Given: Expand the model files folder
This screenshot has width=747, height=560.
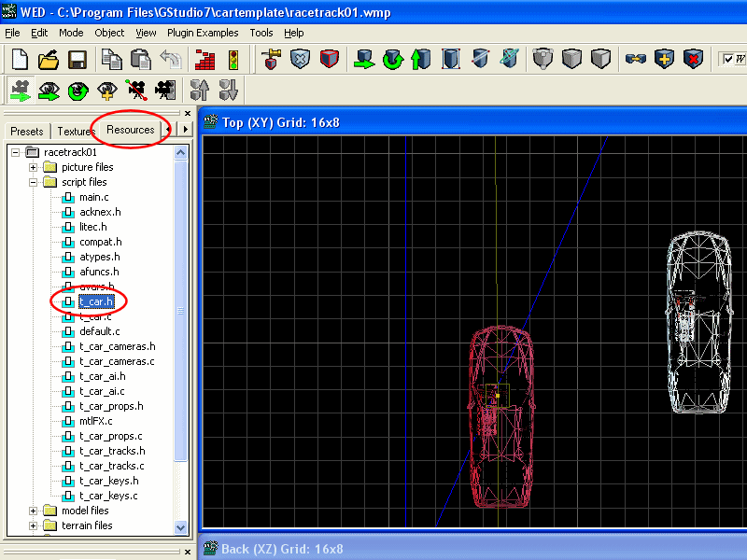Looking at the screenshot, I should (x=33, y=511).
